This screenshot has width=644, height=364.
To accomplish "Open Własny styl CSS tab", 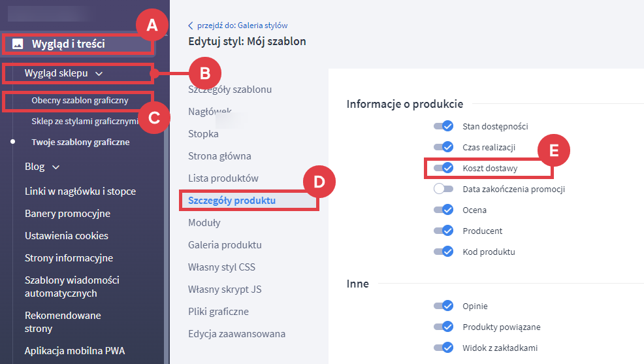I will 222,267.
